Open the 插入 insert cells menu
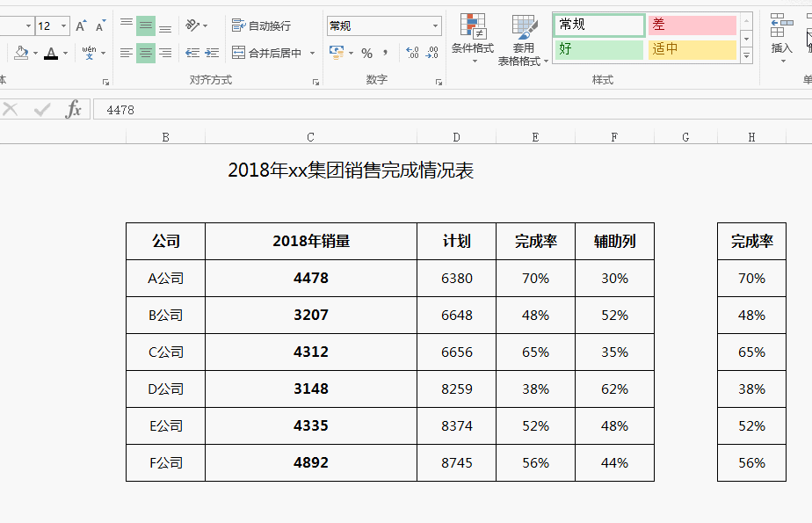The height and width of the screenshot is (523, 812). (781, 39)
